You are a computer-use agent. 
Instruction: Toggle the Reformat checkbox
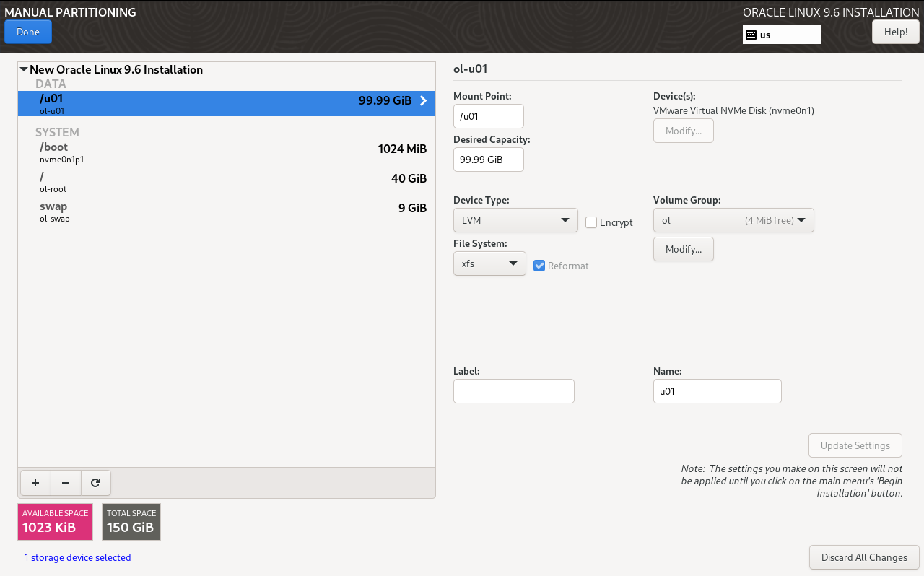[x=539, y=266]
